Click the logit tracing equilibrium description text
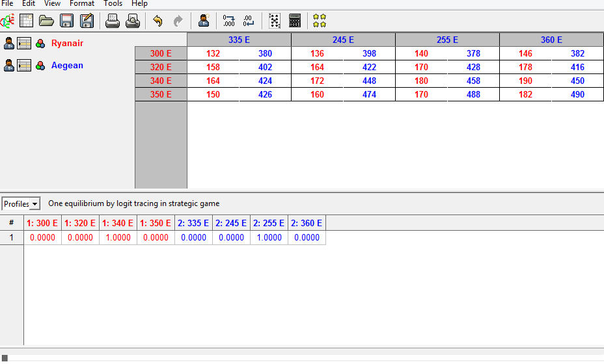This screenshot has width=604, height=364. point(133,203)
